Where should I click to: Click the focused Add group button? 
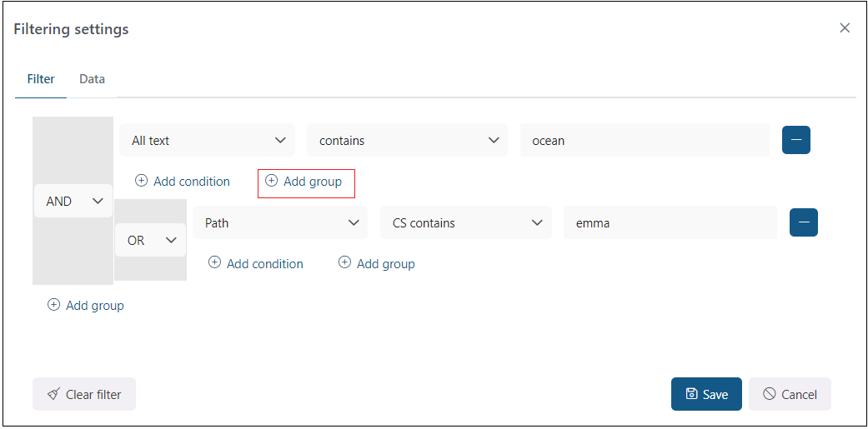[306, 182]
